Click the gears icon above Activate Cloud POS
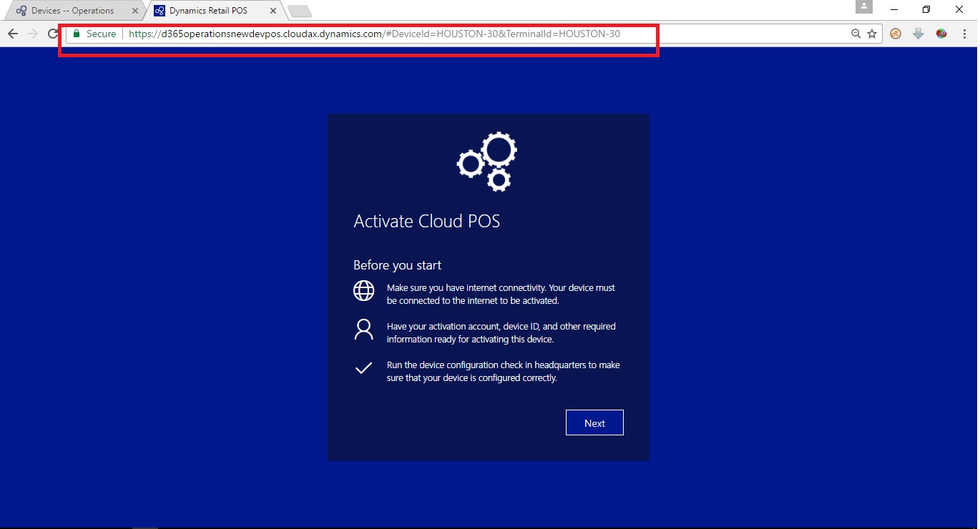 click(487, 161)
